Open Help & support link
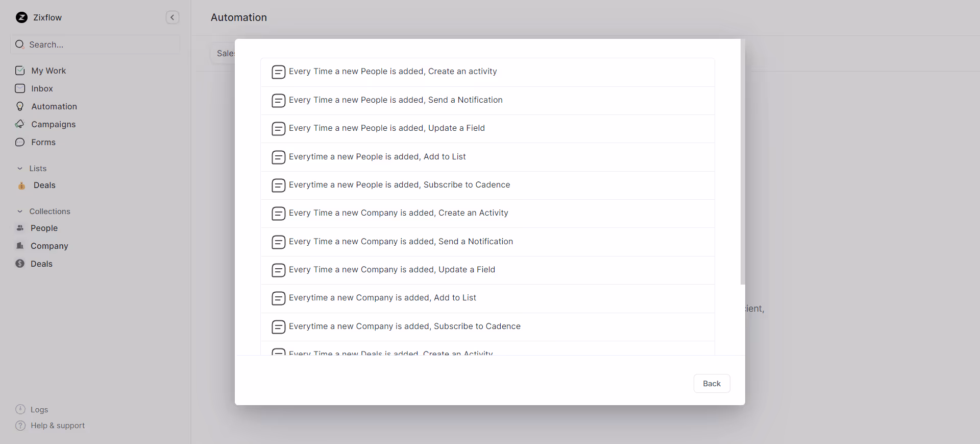Screen dimensions: 980x444 (x=58, y=426)
